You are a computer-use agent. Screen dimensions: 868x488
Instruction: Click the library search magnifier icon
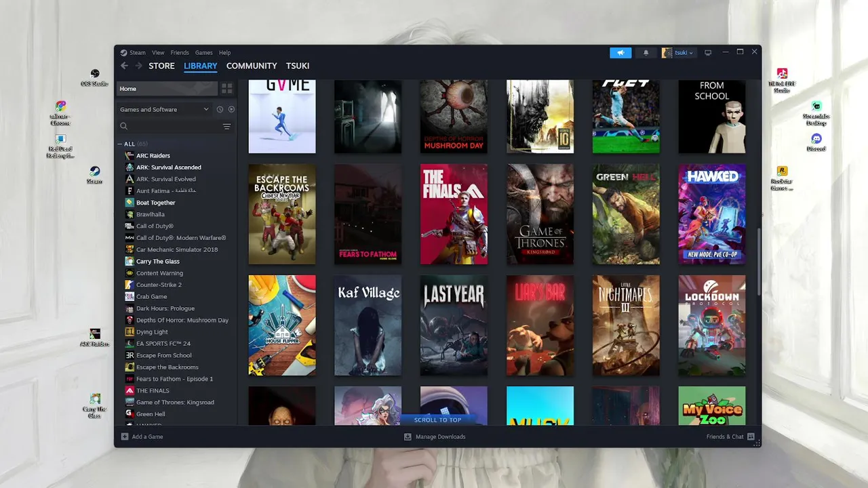click(x=124, y=126)
